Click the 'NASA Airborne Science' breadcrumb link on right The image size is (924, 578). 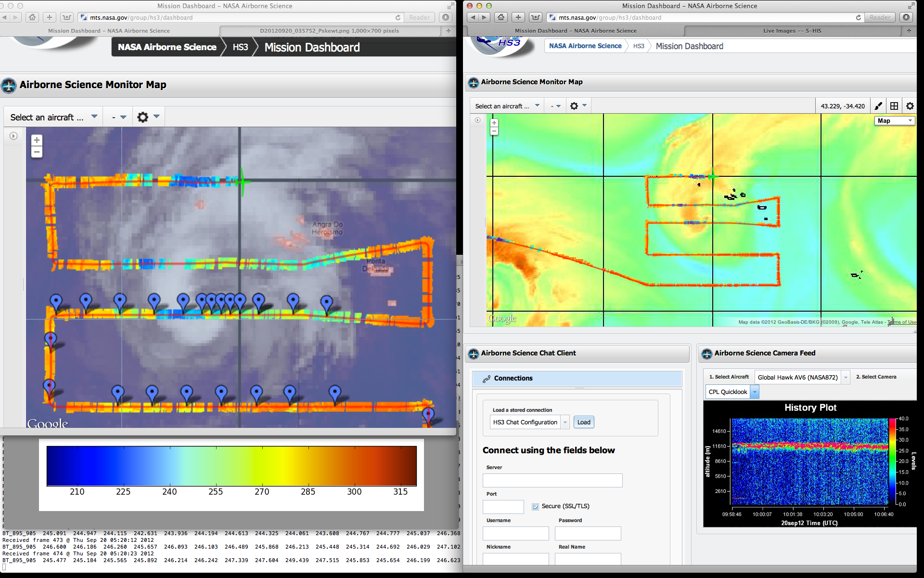click(585, 46)
